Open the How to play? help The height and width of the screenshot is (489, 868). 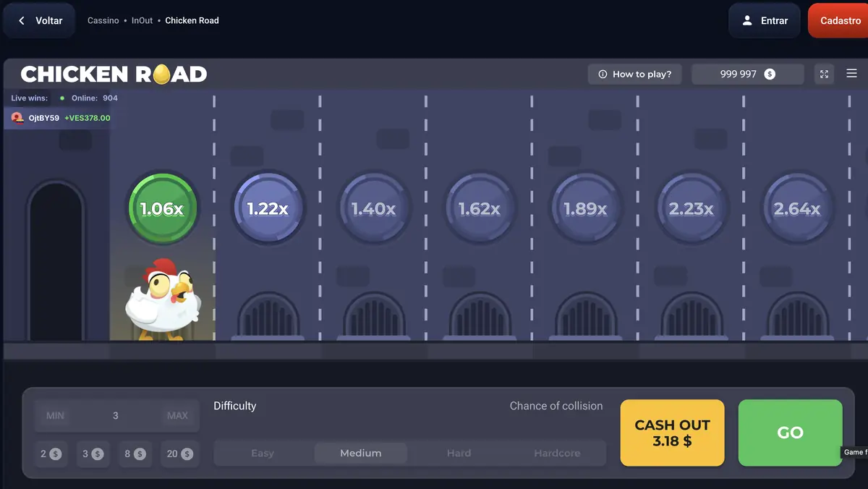click(634, 74)
